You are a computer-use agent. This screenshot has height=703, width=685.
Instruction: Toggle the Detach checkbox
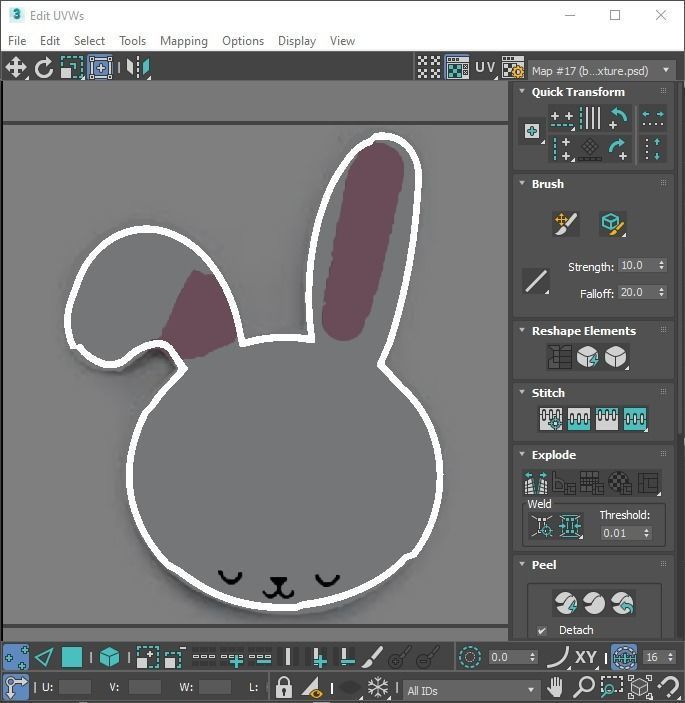click(x=542, y=630)
